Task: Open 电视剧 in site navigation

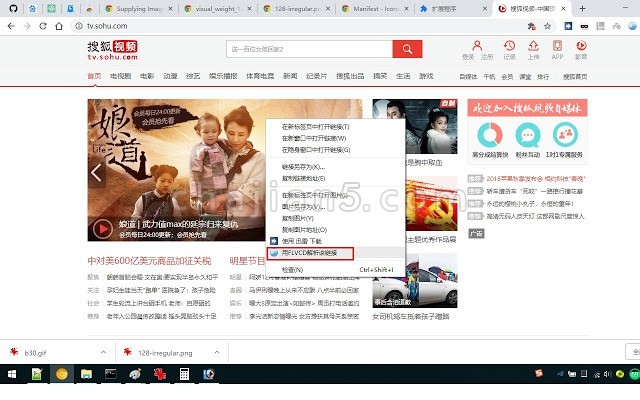Action: [120, 76]
